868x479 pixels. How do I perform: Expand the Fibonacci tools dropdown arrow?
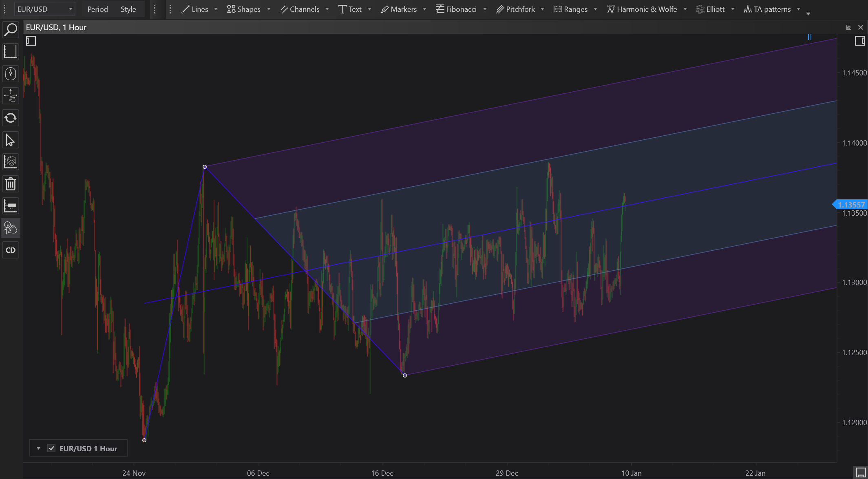tap(485, 9)
